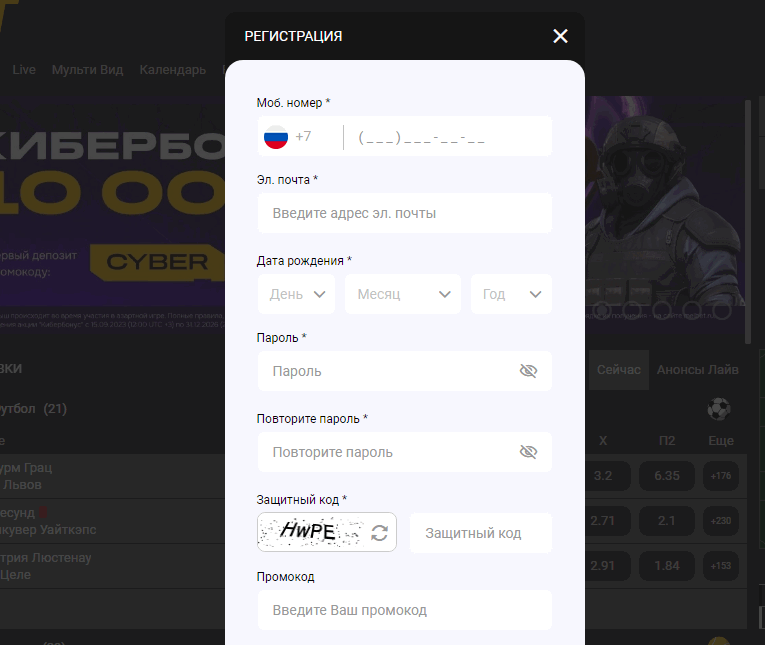Open Календарь menu item
The width and height of the screenshot is (765, 645).
coord(173,70)
